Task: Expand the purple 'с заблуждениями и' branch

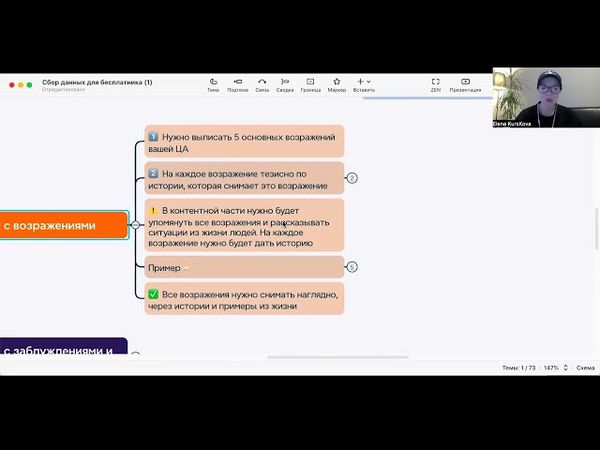Action: (x=135, y=354)
